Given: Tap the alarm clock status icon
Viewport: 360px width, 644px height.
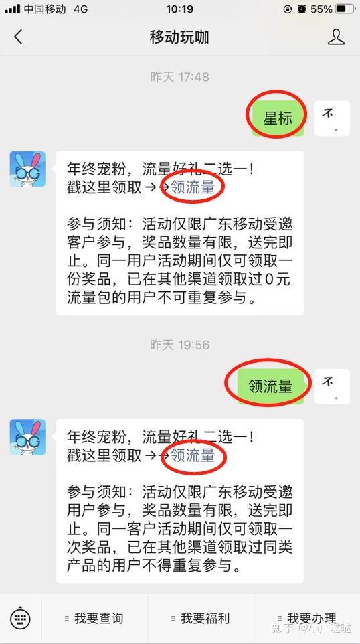Looking at the screenshot, I should [x=302, y=9].
